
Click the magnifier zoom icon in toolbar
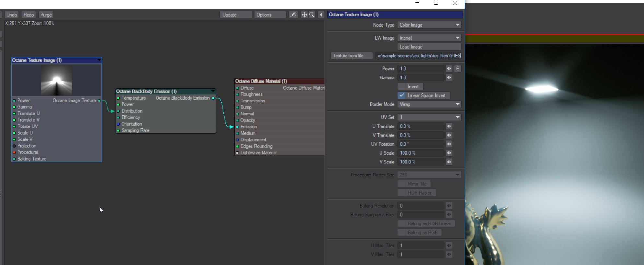312,15
